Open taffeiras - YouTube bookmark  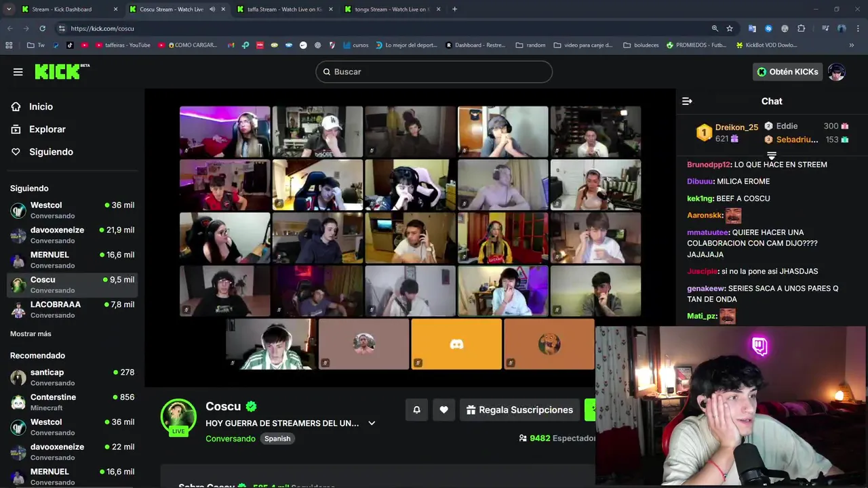(123, 45)
